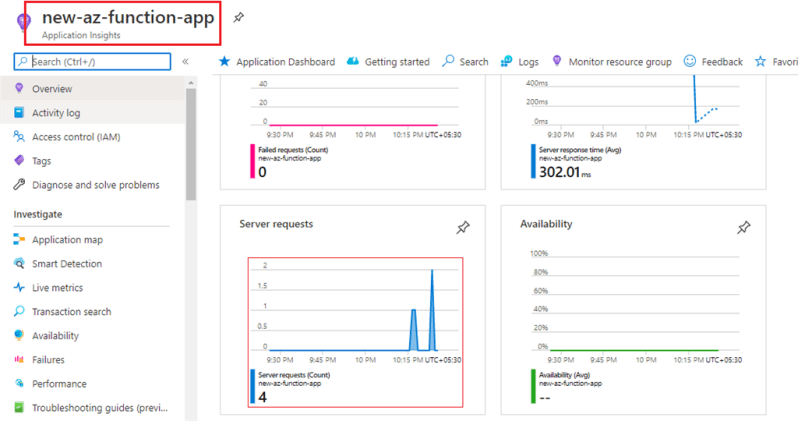The height and width of the screenshot is (421, 798).
Task: Click the Feedback smiley icon
Action: coord(690,61)
